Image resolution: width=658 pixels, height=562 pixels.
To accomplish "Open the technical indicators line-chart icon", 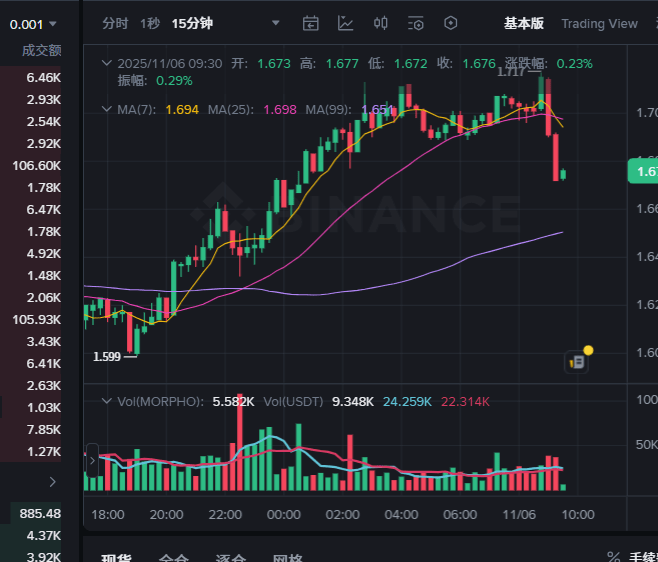I will click(x=346, y=23).
